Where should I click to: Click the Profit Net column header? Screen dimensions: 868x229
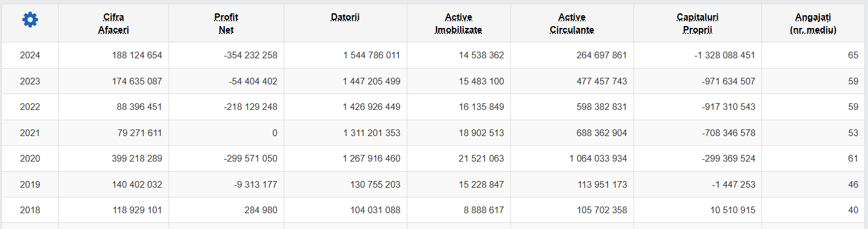226,23
